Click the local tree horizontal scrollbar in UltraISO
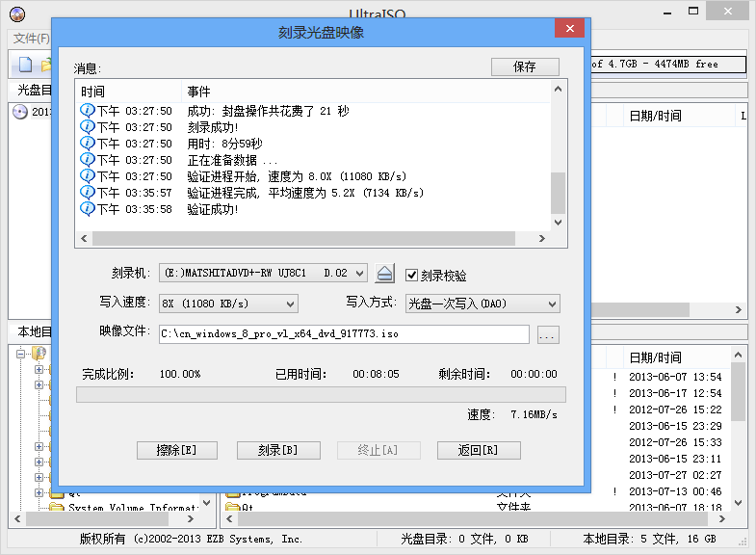Screen dimensions: 756x555 [97, 518]
